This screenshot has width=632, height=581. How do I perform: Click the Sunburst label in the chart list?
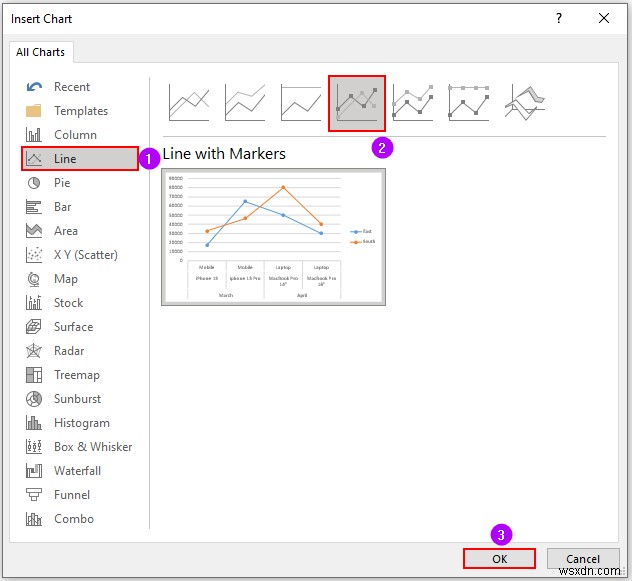77,399
